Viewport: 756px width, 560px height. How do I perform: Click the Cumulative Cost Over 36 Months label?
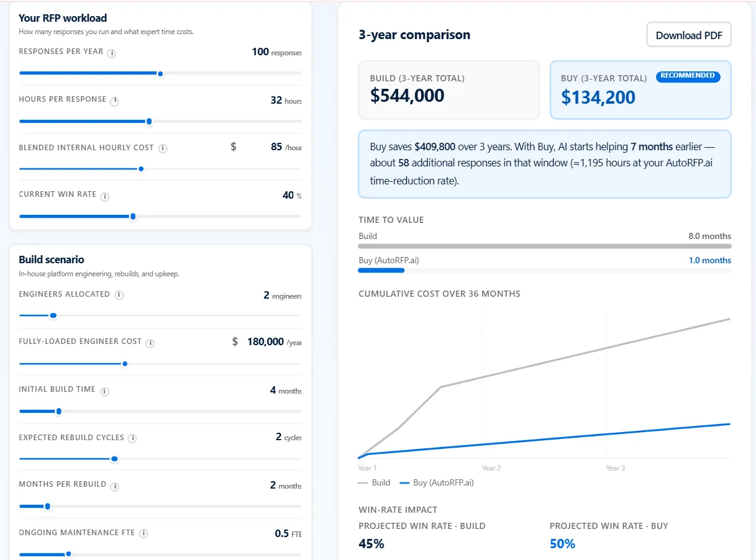tap(439, 294)
